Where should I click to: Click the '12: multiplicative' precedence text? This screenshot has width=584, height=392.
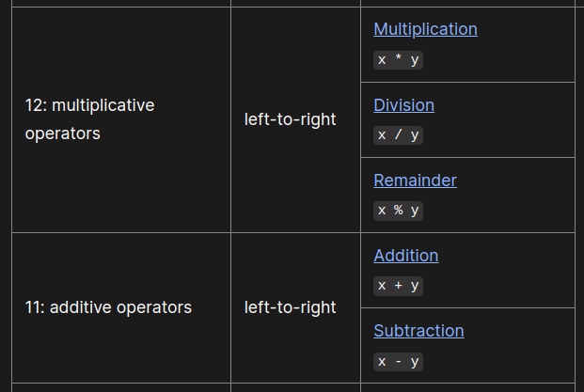click(89, 105)
